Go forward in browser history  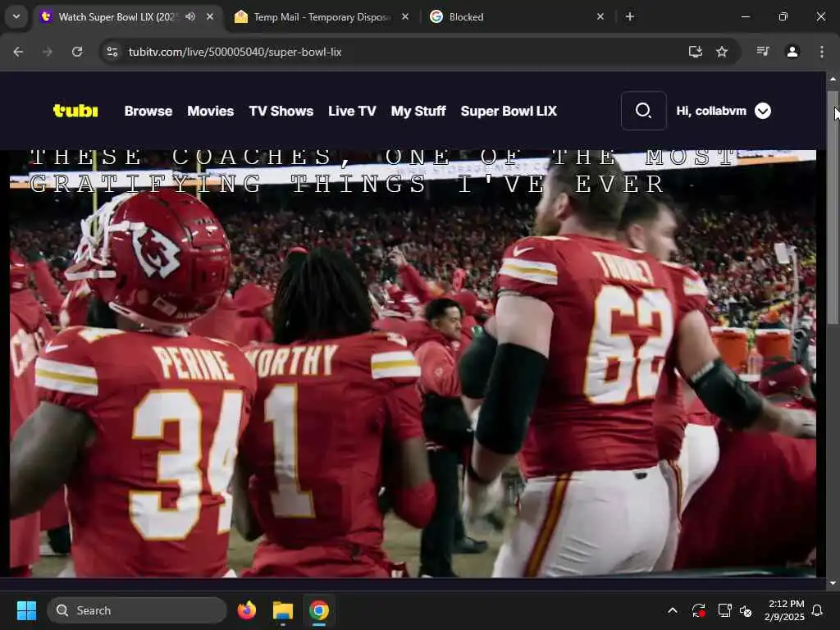coord(48,52)
